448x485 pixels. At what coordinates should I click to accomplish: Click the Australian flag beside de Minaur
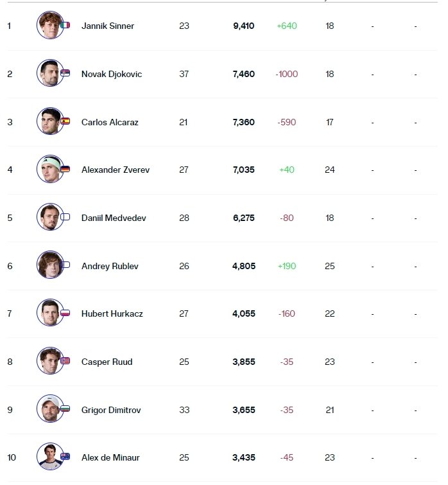pos(65,457)
